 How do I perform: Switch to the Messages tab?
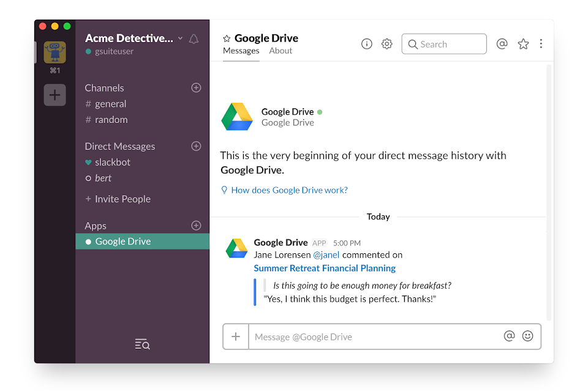click(241, 51)
